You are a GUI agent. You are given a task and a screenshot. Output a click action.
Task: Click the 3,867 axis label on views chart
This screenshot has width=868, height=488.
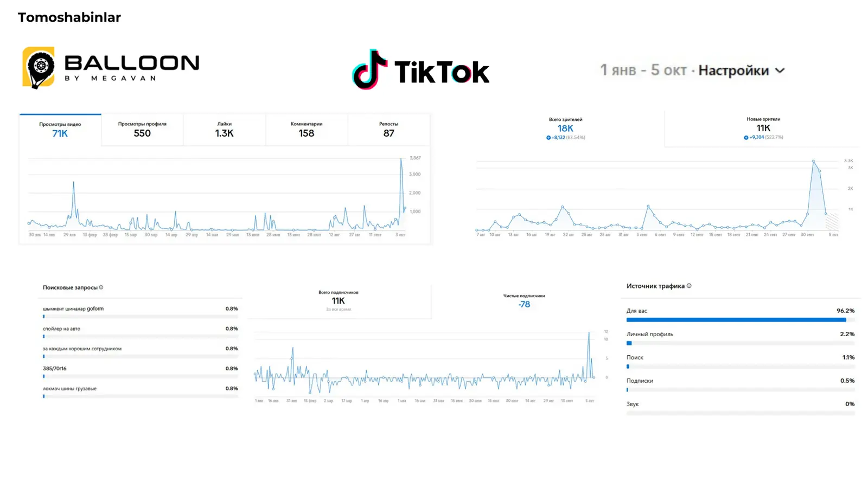pos(415,158)
